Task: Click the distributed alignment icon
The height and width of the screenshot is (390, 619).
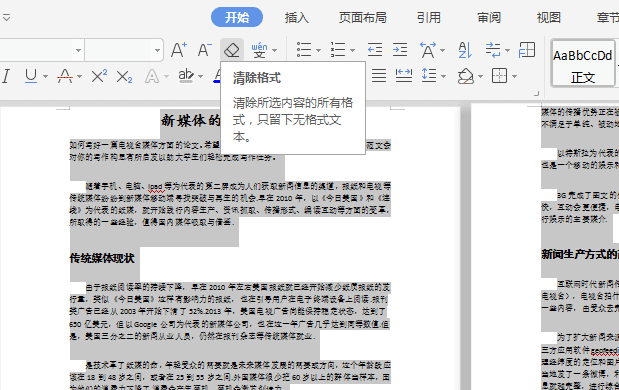Action: (x=403, y=75)
